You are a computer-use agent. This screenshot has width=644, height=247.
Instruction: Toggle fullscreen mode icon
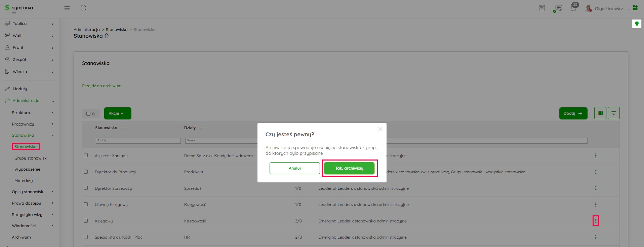click(x=83, y=8)
